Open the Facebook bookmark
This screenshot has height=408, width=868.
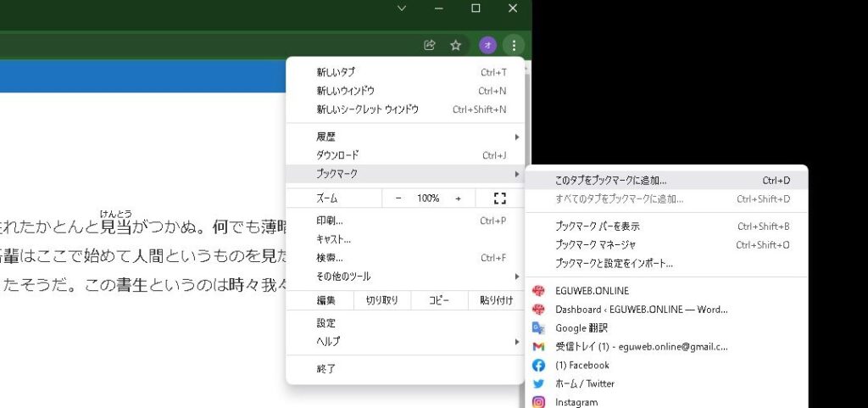point(581,365)
